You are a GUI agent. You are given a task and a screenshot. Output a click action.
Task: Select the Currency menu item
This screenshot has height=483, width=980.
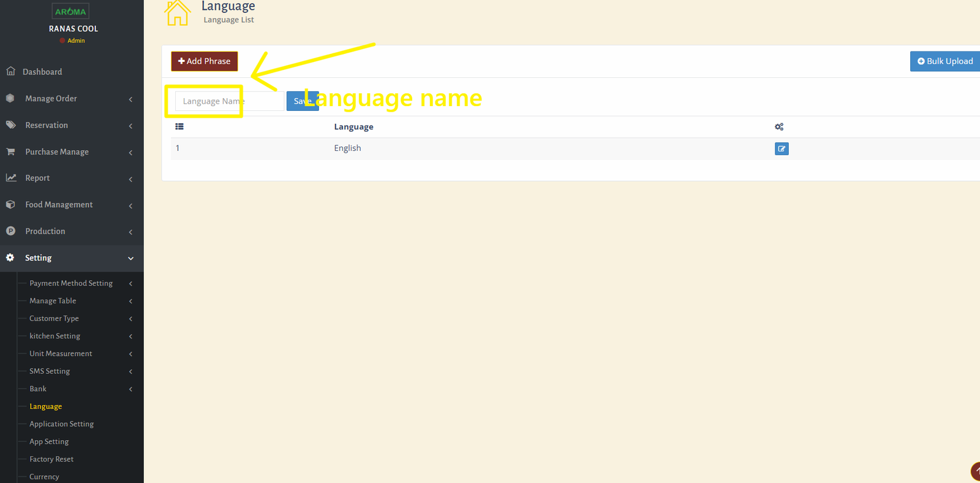(x=44, y=477)
